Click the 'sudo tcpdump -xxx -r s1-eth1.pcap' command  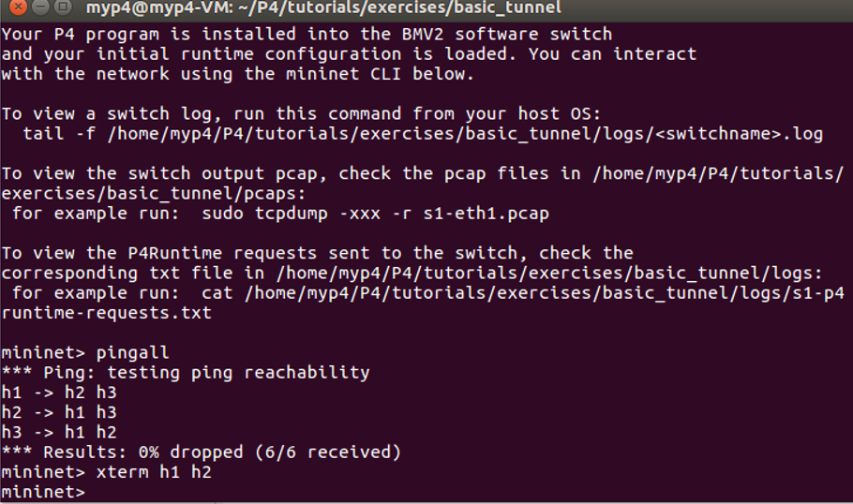pyautogui.click(x=375, y=214)
